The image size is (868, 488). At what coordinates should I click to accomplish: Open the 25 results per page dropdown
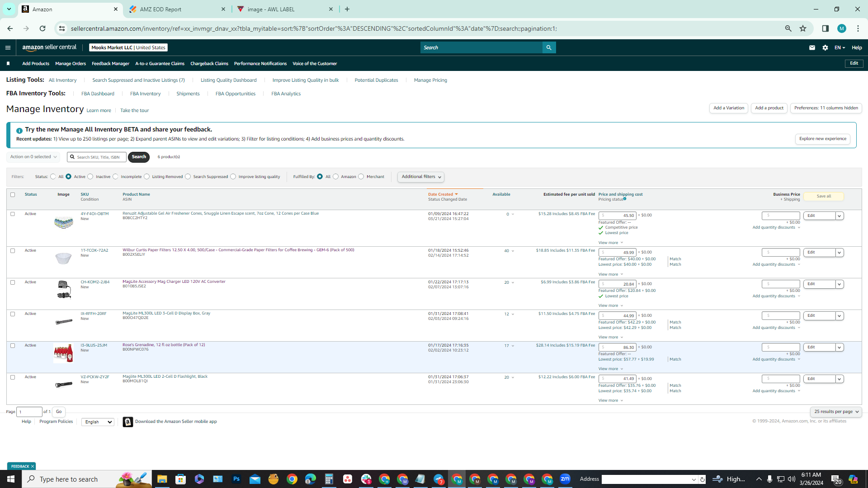(836, 412)
